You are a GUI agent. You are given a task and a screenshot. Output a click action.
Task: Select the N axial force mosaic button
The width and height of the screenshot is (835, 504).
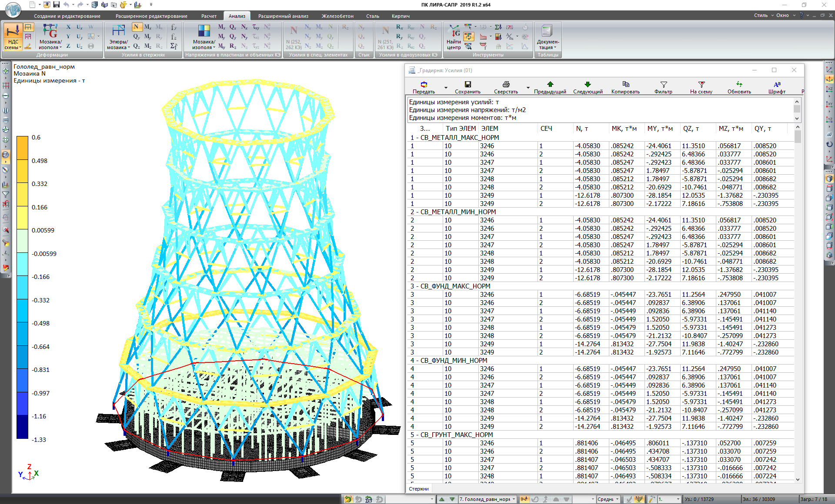click(136, 27)
